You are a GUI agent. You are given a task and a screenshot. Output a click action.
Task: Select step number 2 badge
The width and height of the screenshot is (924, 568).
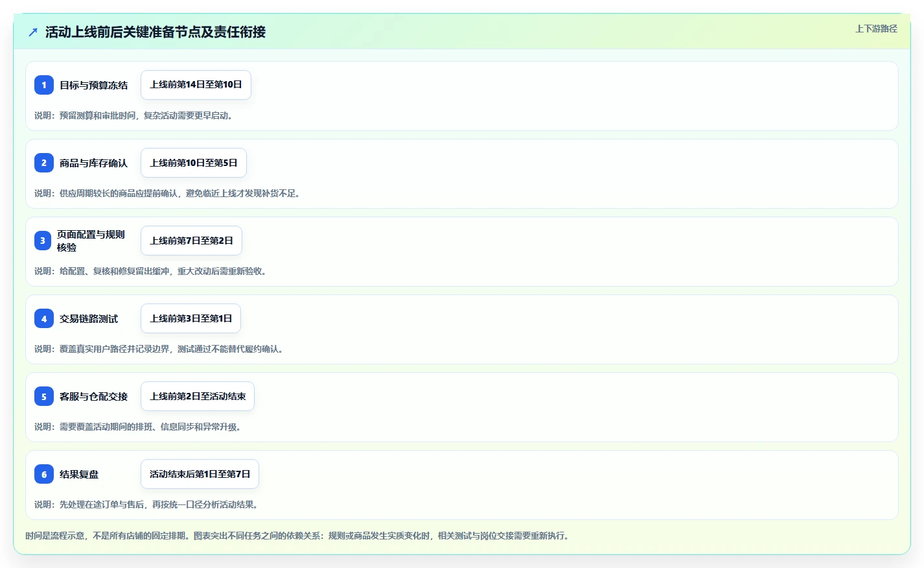click(44, 163)
